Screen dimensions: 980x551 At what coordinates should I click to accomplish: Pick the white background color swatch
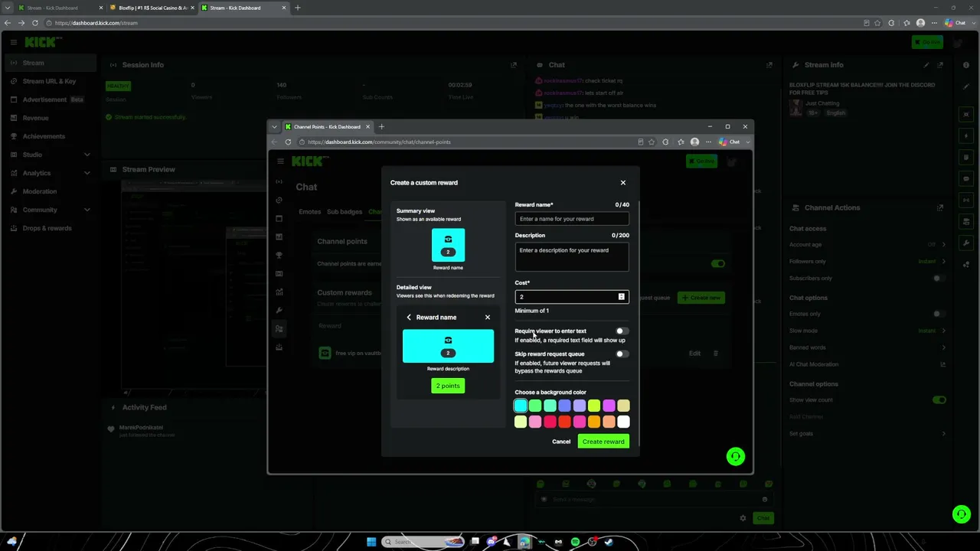coord(623,422)
